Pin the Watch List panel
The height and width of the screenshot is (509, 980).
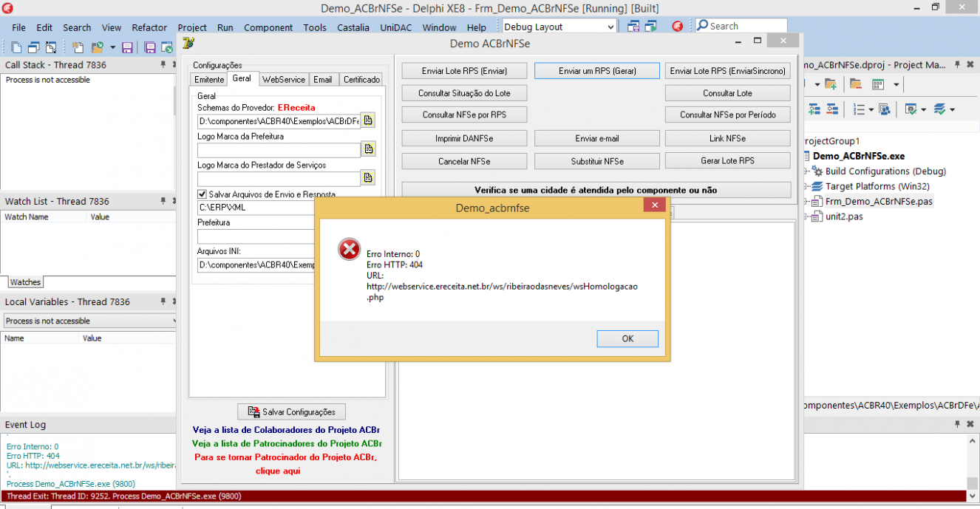tap(163, 201)
